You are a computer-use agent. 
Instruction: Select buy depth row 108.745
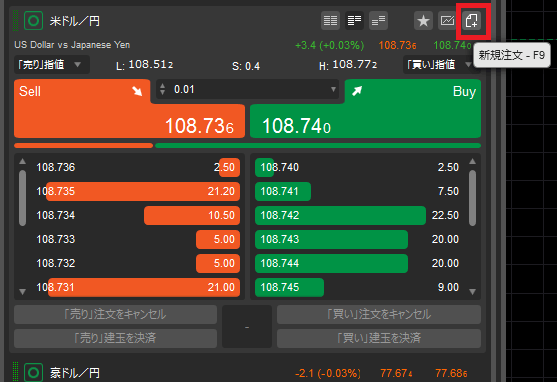358,287
